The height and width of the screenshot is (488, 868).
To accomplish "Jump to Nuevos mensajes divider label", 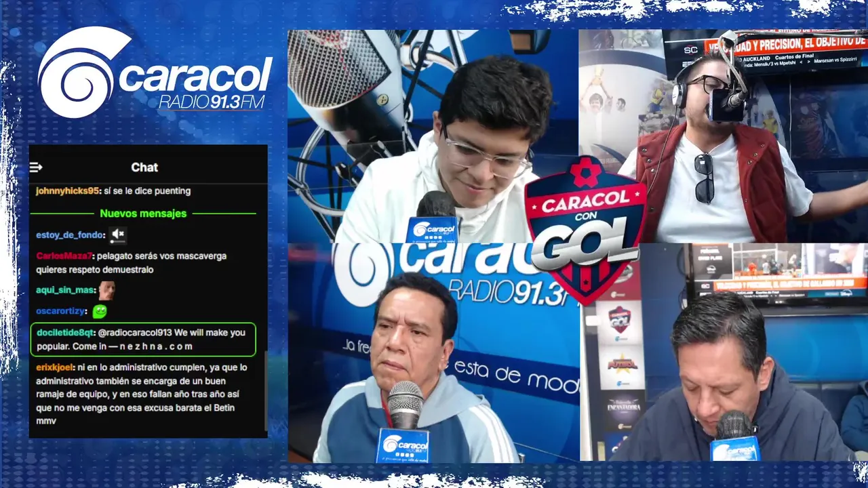I will coord(143,213).
